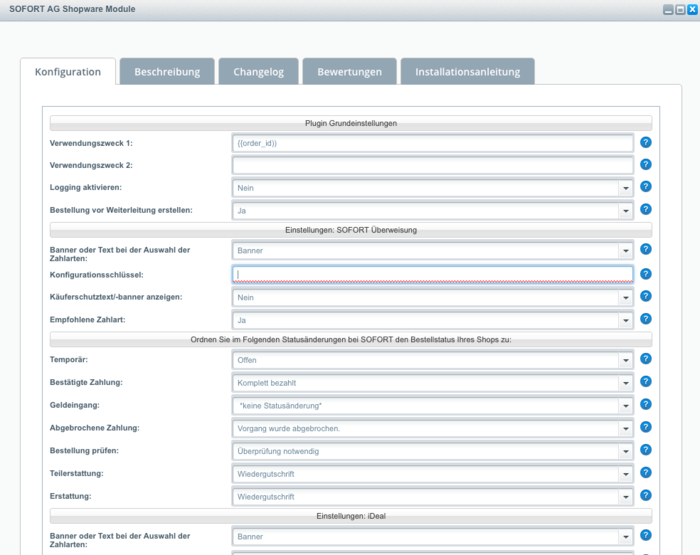Open the Temporär status dropdown

click(x=626, y=360)
